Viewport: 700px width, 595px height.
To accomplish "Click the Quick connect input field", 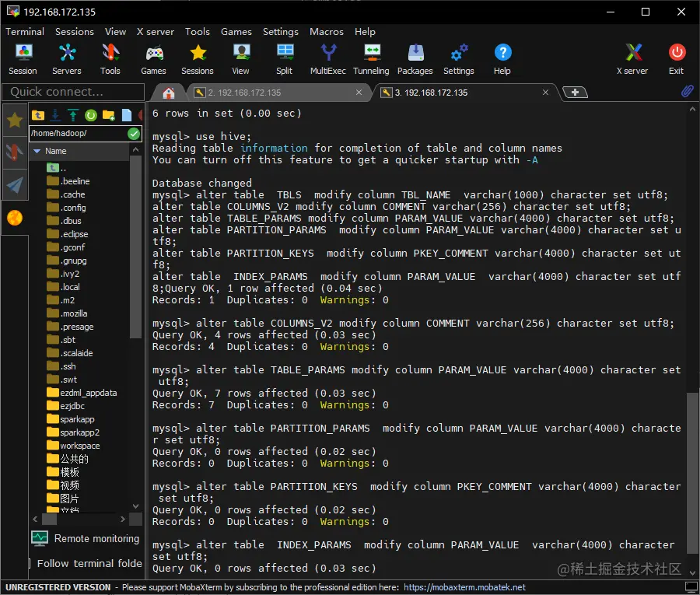I will coord(73,92).
